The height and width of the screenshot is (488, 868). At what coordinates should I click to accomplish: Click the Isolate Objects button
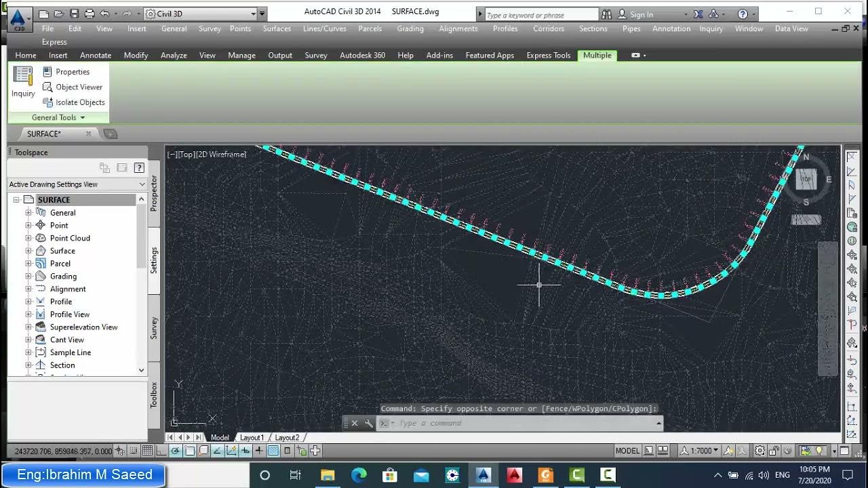click(x=74, y=102)
